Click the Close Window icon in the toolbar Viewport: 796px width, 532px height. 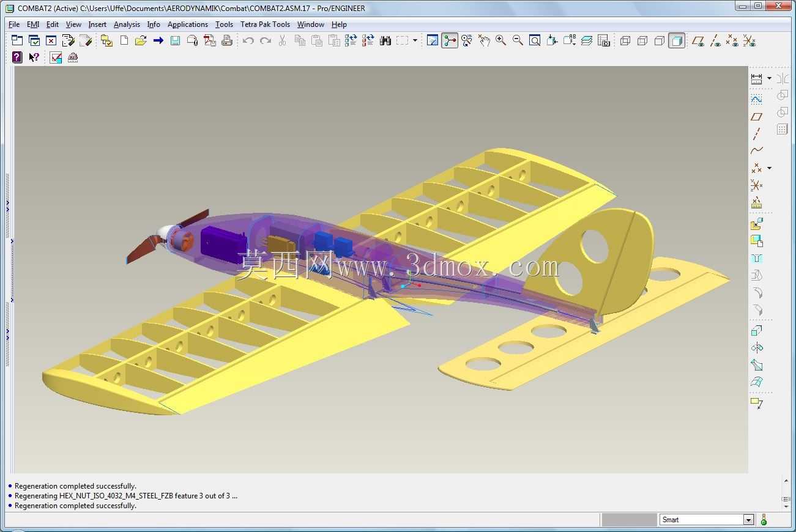(51, 40)
